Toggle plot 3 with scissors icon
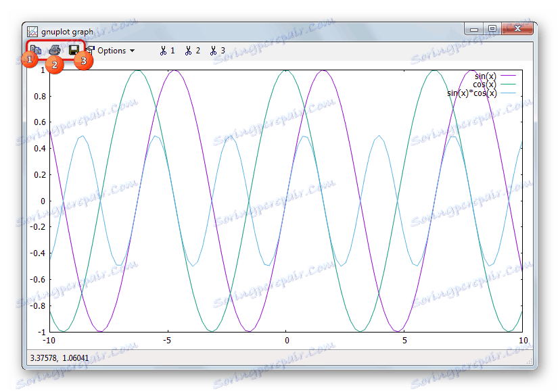Viewport: 560px width, 392px height. point(218,51)
